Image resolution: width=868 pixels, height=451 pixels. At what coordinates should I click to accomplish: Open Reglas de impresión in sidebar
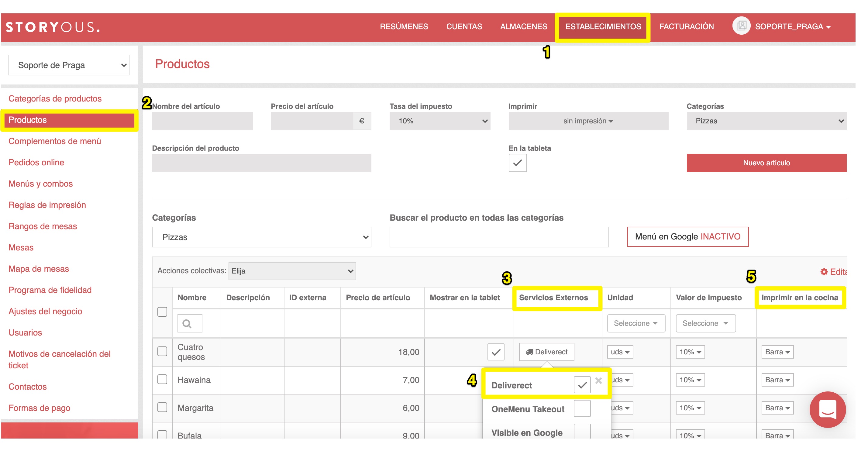pos(47,205)
